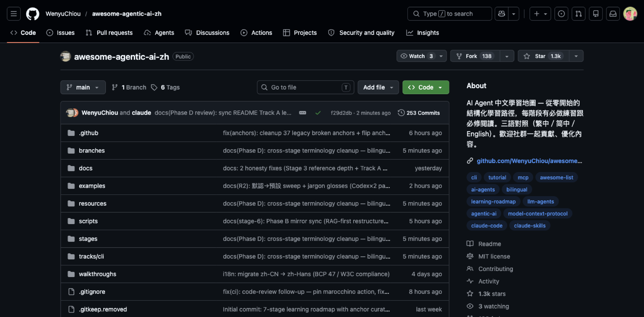Open the resources folder
The height and width of the screenshot is (317, 644).
(93, 204)
